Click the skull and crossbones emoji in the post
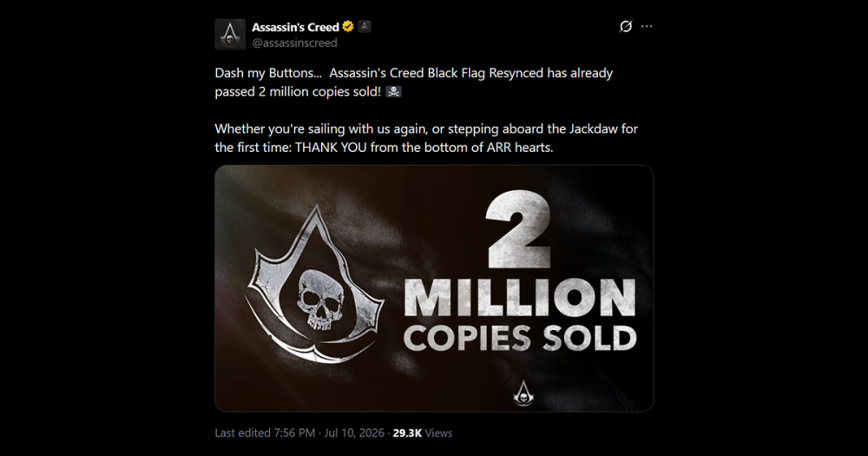The width and height of the screenshot is (868, 456). tap(393, 92)
